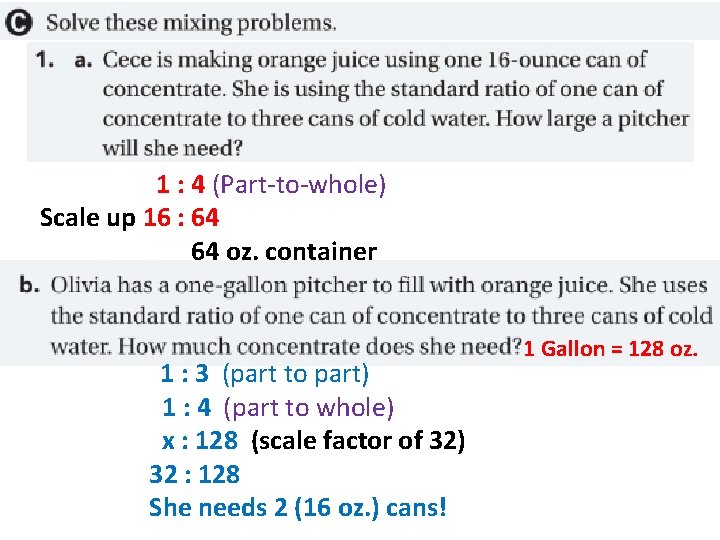Click the purple '(Part-to-whole)' annotation
The width and height of the screenshot is (720, 540).
pos(299,185)
